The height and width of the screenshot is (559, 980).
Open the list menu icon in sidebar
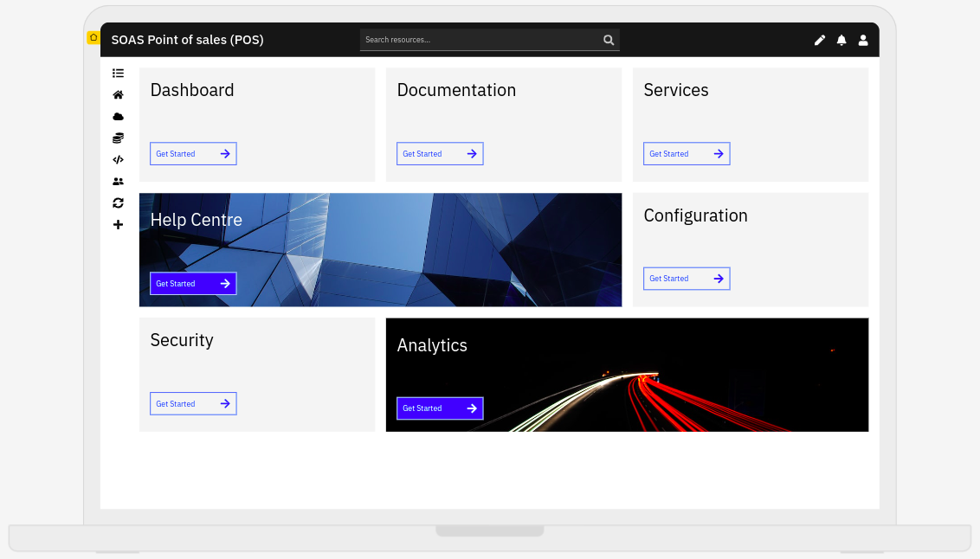[x=118, y=73]
